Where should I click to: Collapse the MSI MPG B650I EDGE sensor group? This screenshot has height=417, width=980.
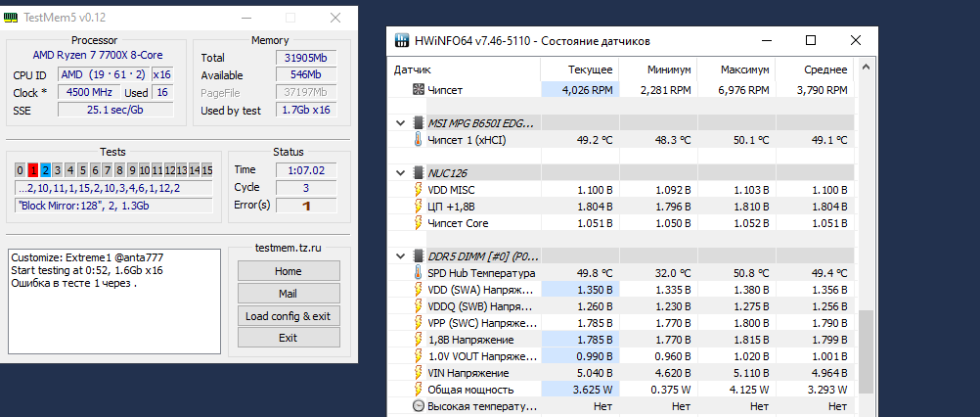(401, 123)
